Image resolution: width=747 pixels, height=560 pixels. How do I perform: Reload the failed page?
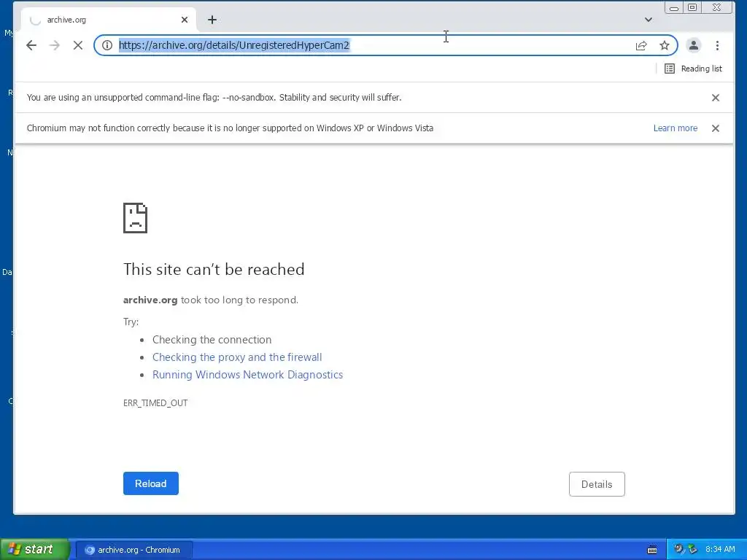151,483
